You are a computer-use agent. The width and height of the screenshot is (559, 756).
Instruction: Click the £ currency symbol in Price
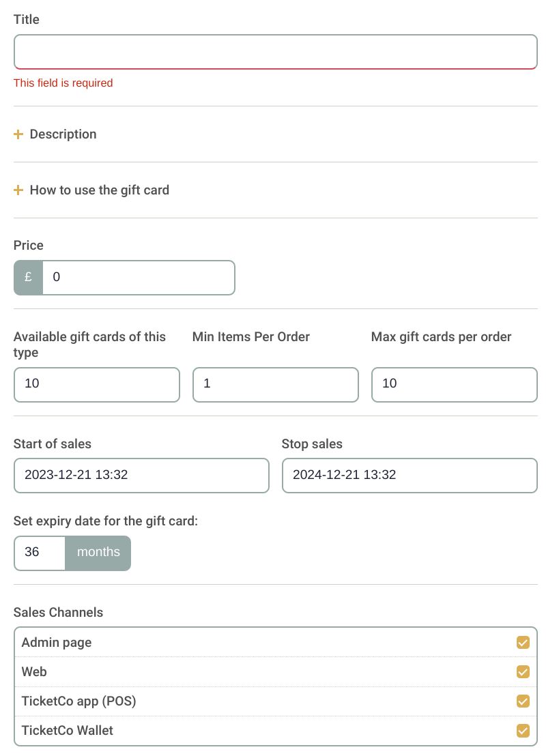[x=29, y=278]
